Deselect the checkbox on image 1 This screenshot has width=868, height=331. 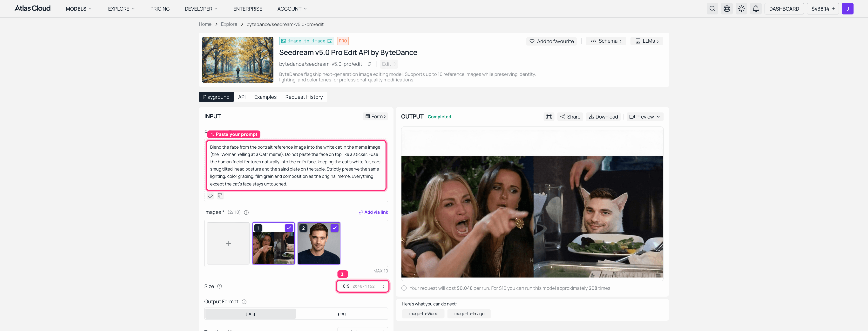coord(289,228)
